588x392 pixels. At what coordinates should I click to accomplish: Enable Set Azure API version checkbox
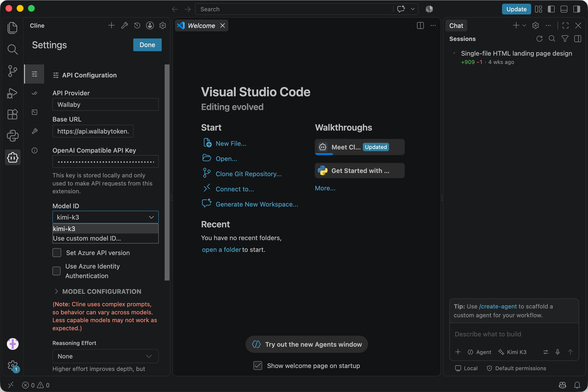57,253
